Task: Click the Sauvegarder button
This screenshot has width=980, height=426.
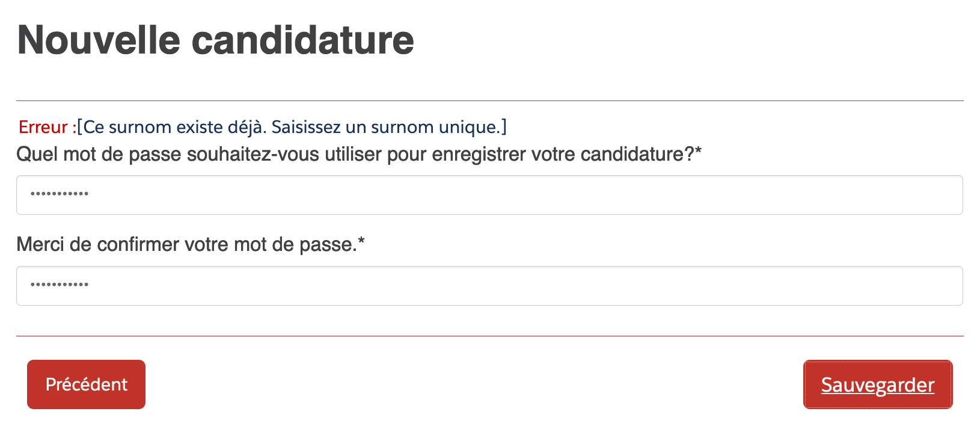Action: [878, 384]
